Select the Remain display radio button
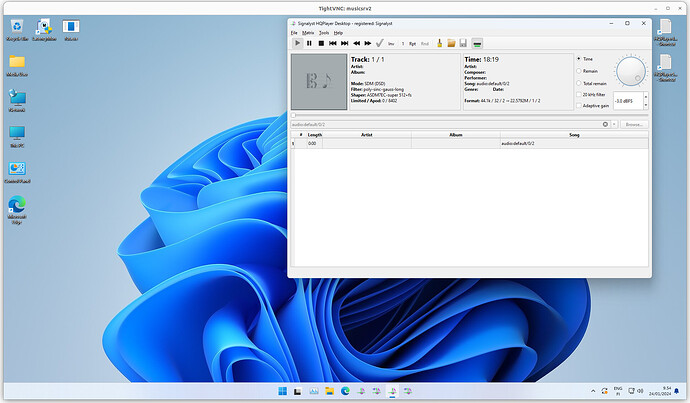Viewport: 690px width, 403px height. tap(579, 71)
